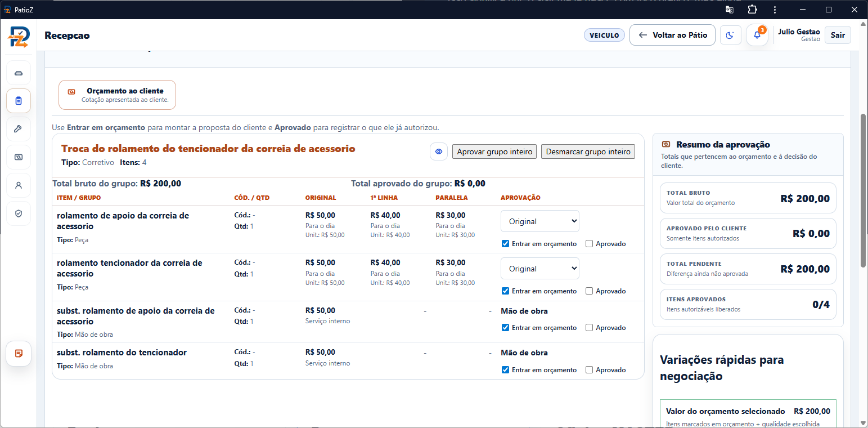Uncheck Entrar em orçamento for subst. rolamento do tencionador
This screenshot has width=868, height=428.
click(x=505, y=370)
